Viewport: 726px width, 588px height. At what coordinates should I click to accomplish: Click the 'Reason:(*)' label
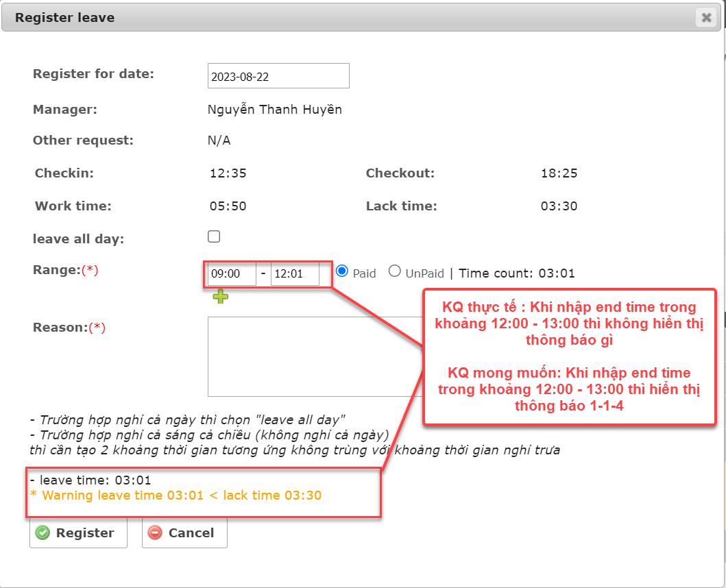pos(69,328)
